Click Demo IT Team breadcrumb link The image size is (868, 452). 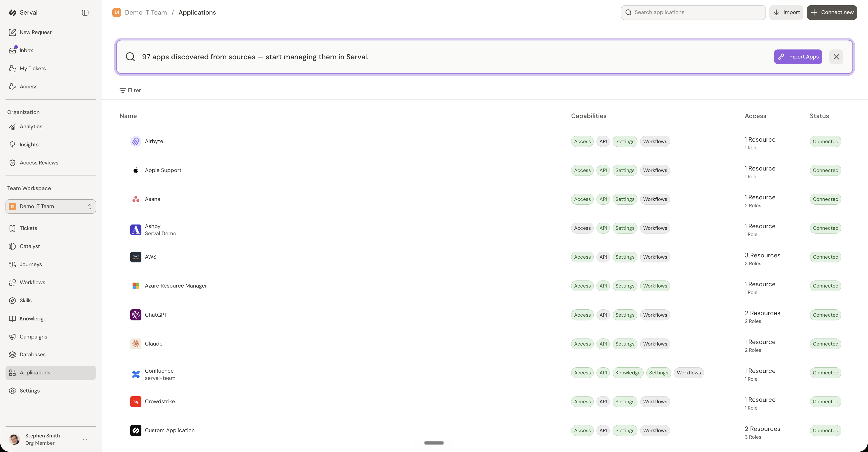tap(146, 13)
